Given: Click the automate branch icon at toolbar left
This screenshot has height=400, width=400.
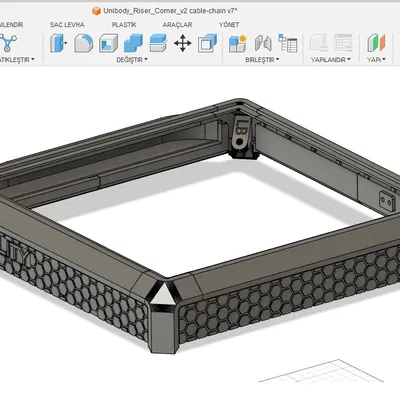Looking at the screenshot, I should [8, 43].
